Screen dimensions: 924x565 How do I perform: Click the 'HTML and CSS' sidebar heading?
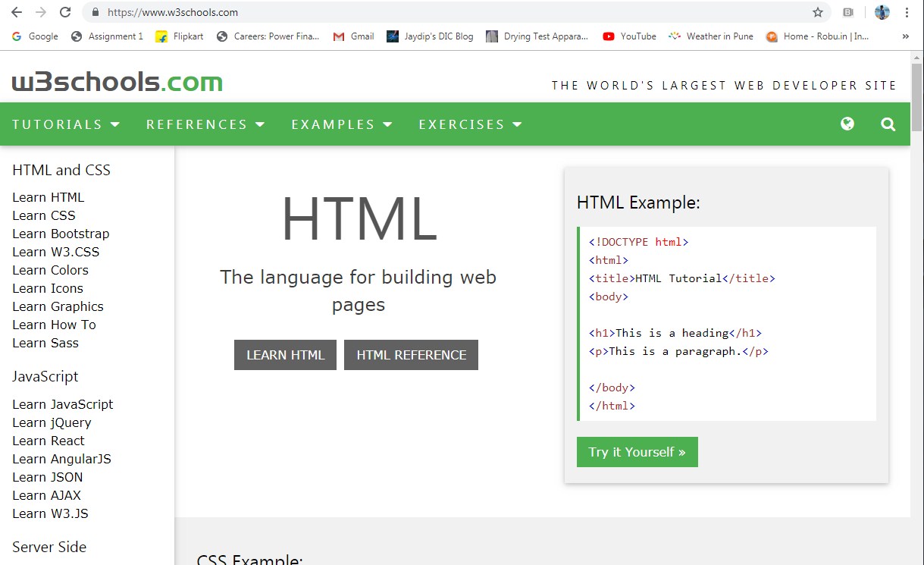(x=61, y=170)
